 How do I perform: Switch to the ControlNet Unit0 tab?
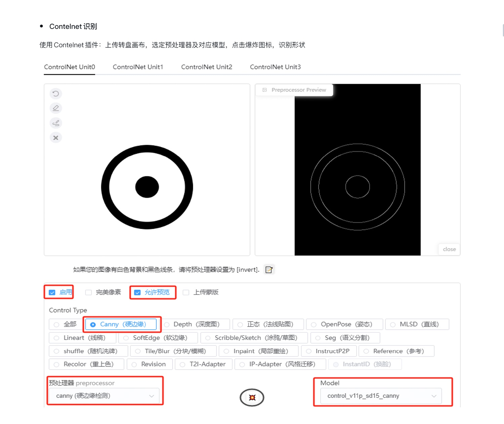point(70,67)
